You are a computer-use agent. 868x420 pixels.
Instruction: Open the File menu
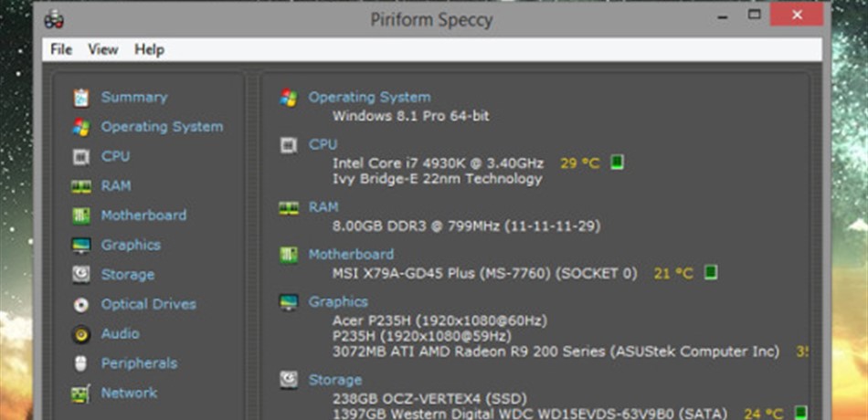click(x=61, y=49)
